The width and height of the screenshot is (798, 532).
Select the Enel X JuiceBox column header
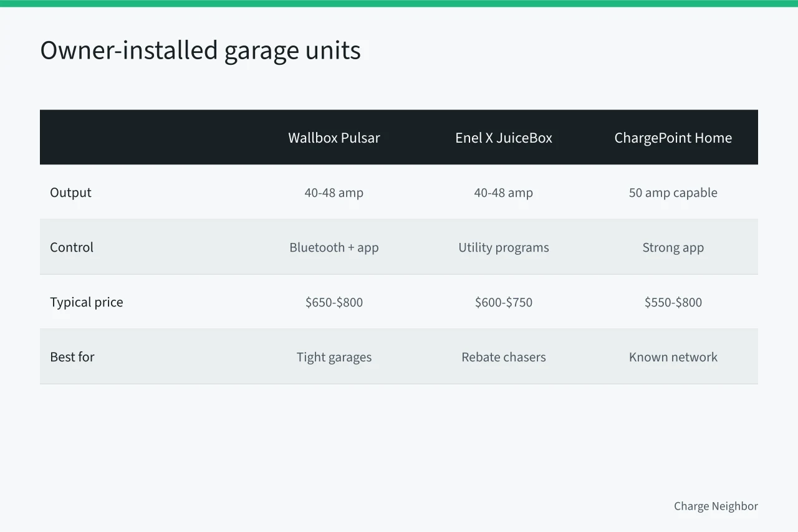pyautogui.click(x=504, y=138)
